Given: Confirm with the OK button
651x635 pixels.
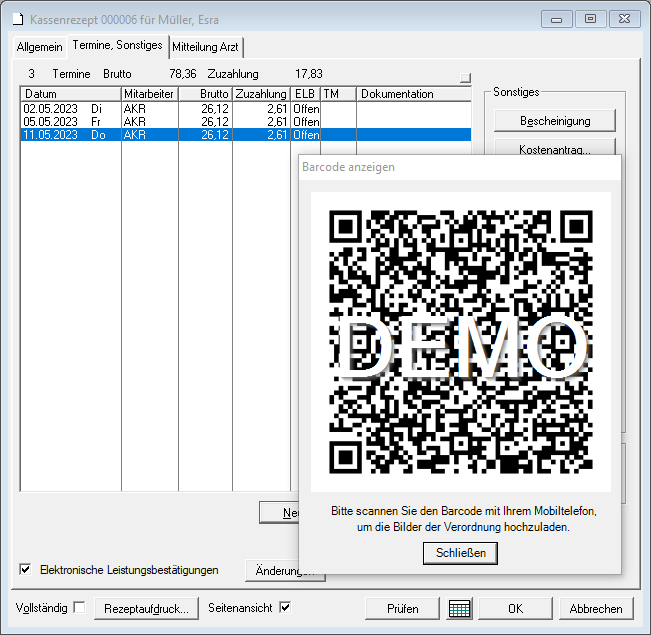Looking at the screenshot, I should pos(515,608).
